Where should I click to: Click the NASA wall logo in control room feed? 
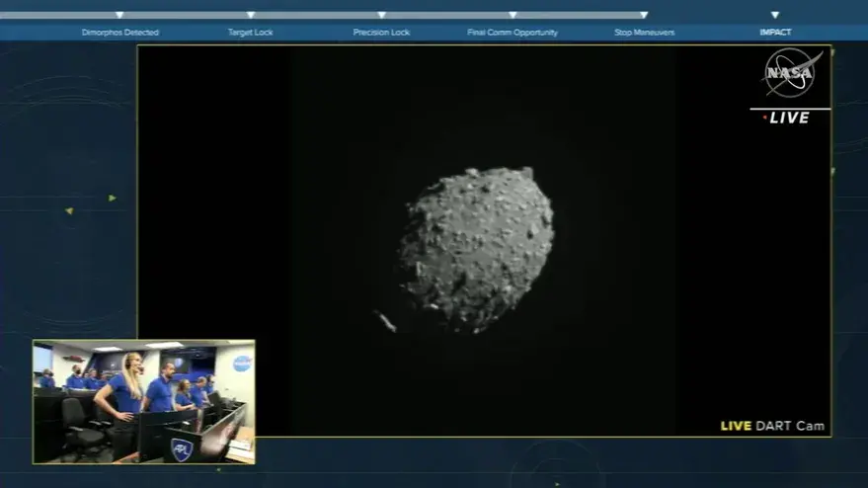(242, 364)
